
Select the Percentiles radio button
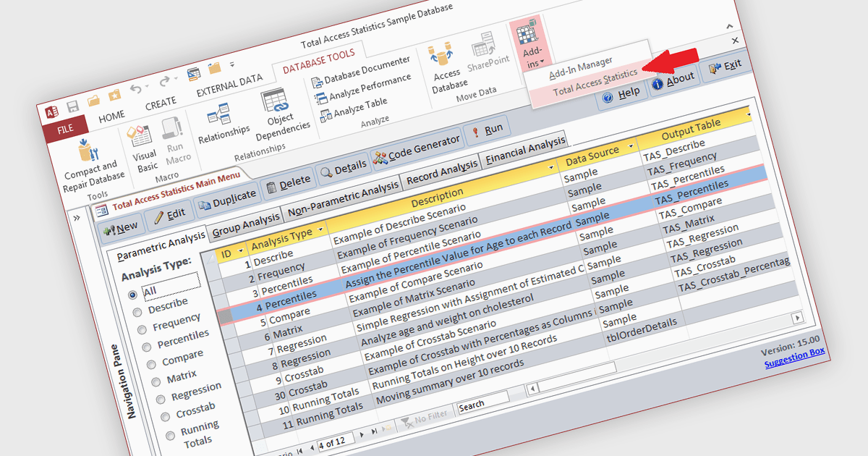[145, 348]
